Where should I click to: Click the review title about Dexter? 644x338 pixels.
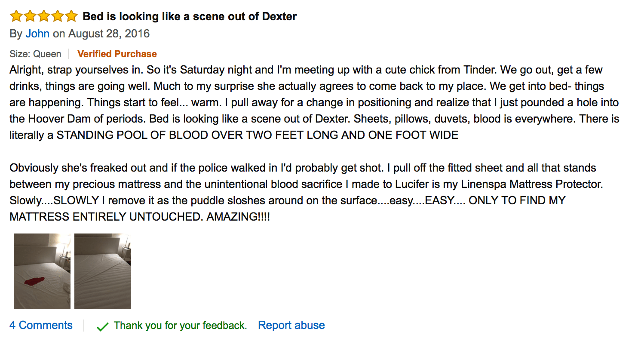189,16
